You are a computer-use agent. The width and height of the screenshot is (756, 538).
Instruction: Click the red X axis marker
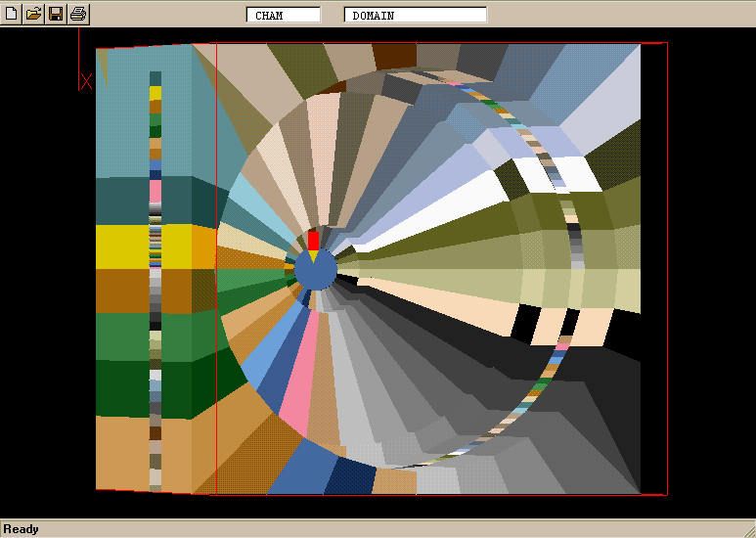point(86,81)
